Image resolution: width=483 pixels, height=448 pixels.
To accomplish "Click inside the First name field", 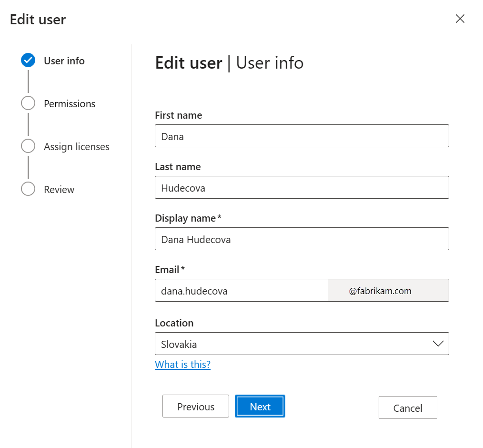I will point(302,136).
